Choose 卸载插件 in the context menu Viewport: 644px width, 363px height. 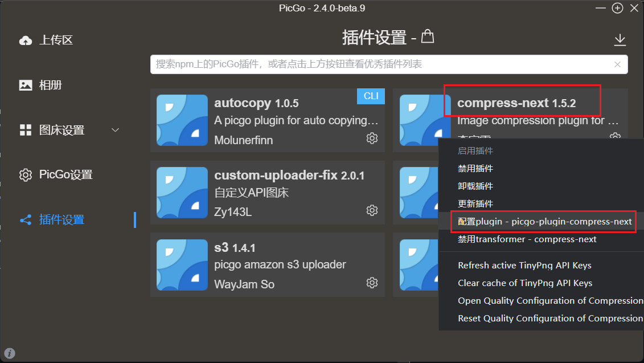pyautogui.click(x=475, y=186)
